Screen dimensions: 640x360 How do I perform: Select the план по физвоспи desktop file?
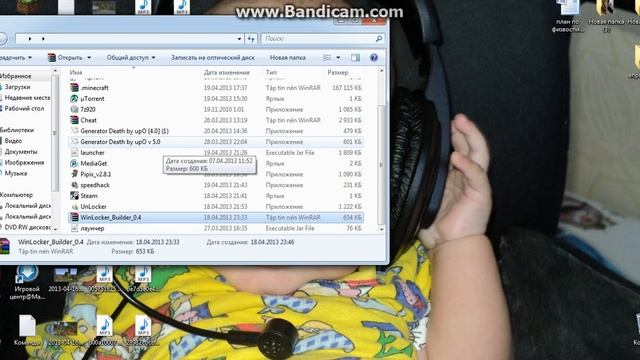568,16
